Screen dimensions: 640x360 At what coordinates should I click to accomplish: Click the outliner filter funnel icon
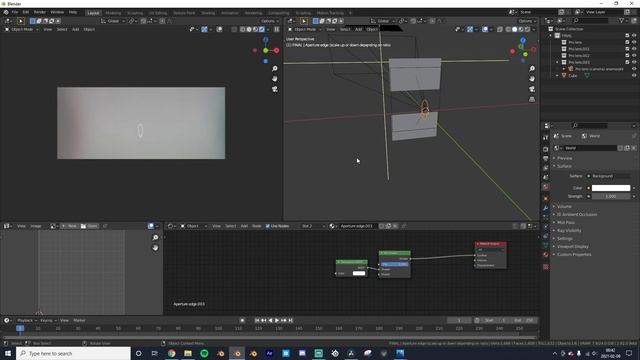tap(622, 20)
